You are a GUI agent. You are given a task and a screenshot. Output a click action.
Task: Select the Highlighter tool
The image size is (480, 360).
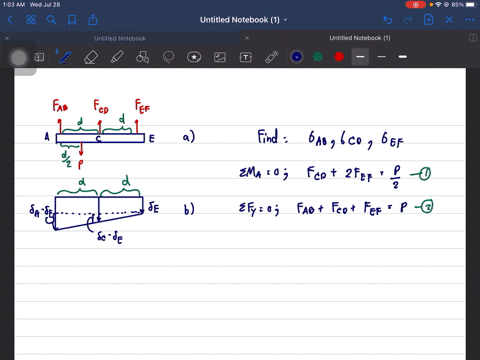(117, 57)
